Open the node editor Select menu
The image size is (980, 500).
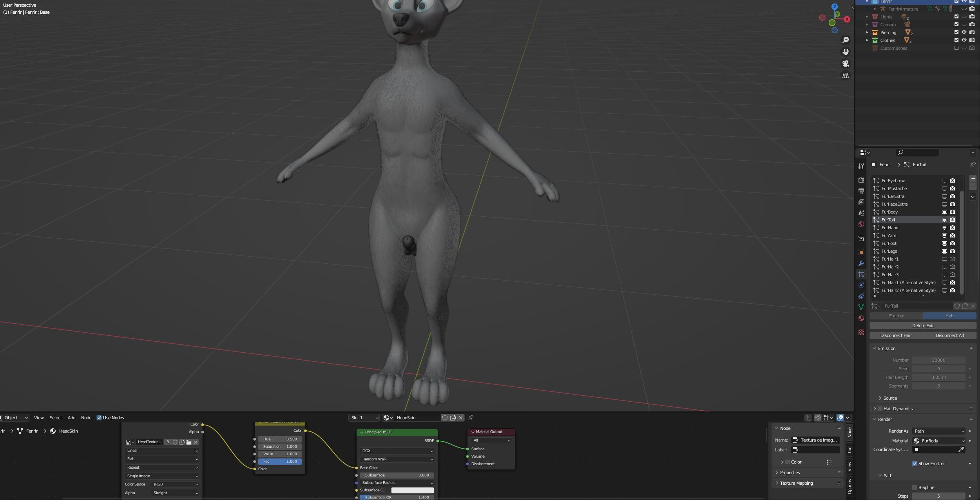click(56, 418)
